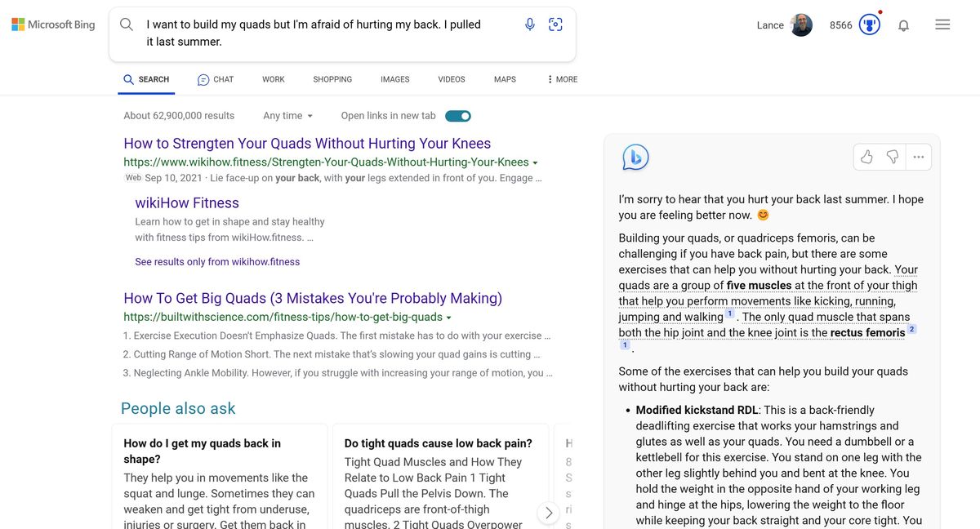Switch to the VIDEOS tab
The width and height of the screenshot is (980, 529).
452,79
